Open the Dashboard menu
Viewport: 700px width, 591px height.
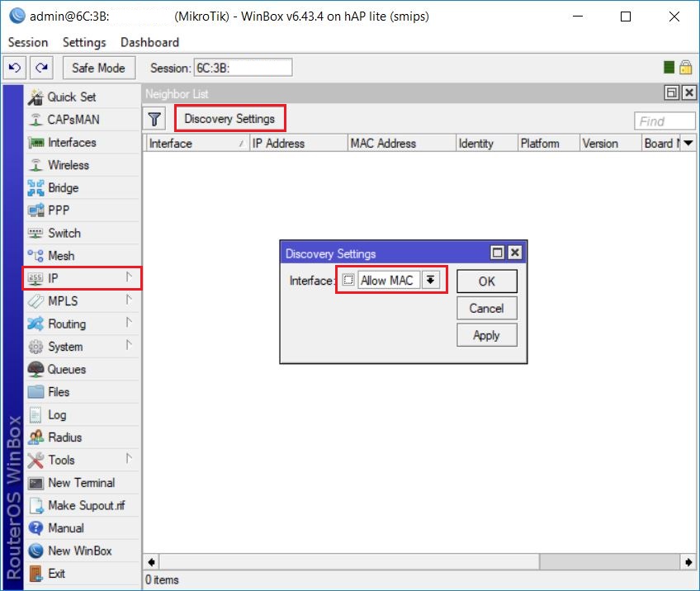(x=149, y=42)
